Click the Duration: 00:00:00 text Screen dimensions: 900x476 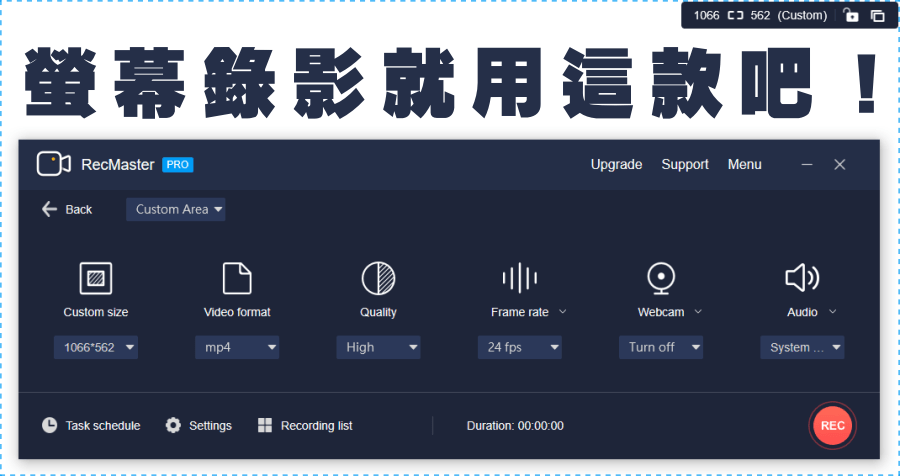coord(515,426)
